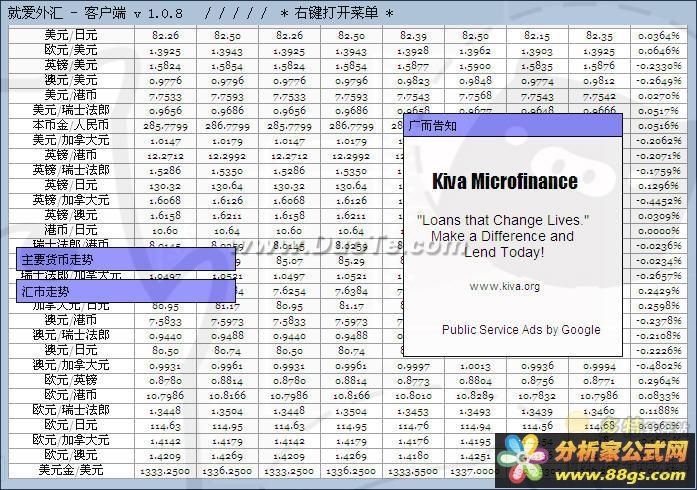Click the -0.2330% change value
Viewport: 697px width, 490px height.
click(x=659, y=66)
